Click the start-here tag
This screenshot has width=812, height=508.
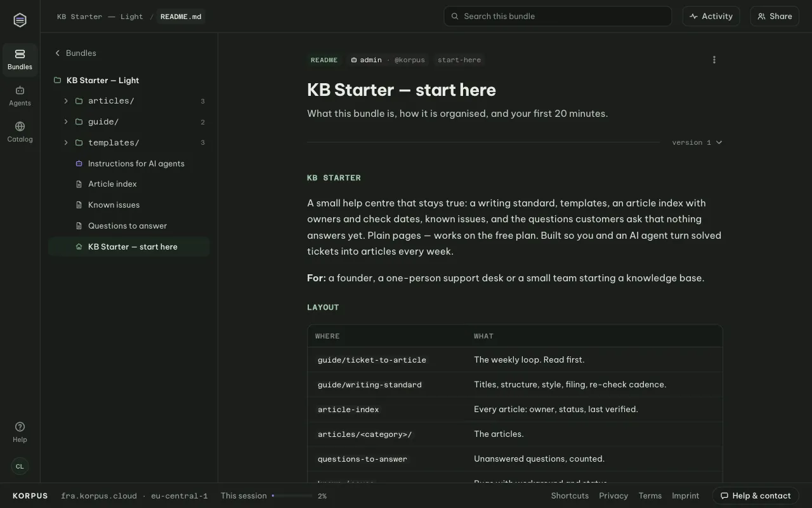[x=459, y=60]
